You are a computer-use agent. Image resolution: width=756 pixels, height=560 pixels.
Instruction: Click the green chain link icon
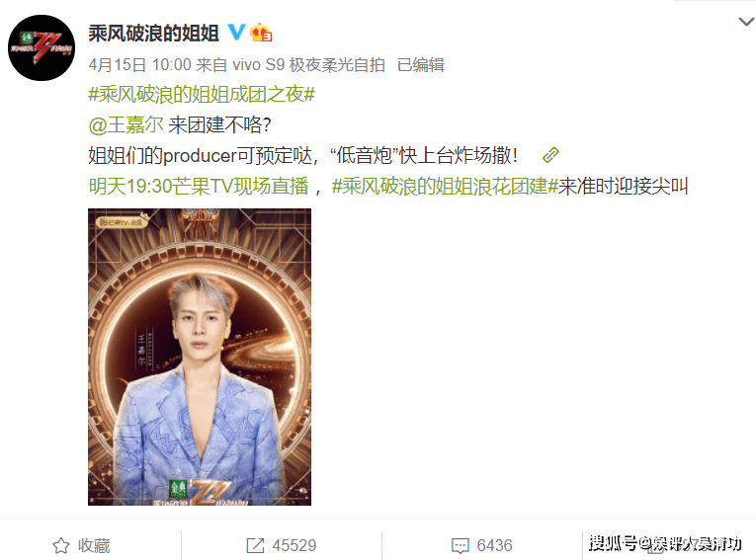pyautogui.click(x=550, y=155)
